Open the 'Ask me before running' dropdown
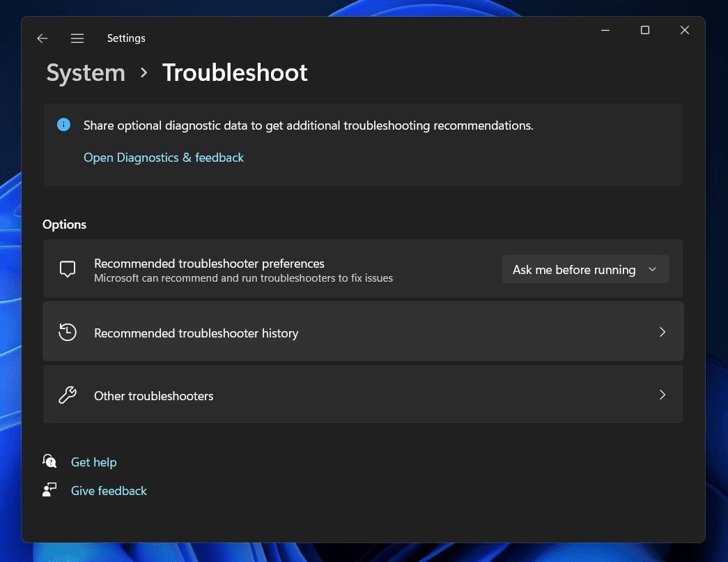Image resolution: width=728 pixels, height=562 pixels. pyautogui.click(x=585, y=270)
